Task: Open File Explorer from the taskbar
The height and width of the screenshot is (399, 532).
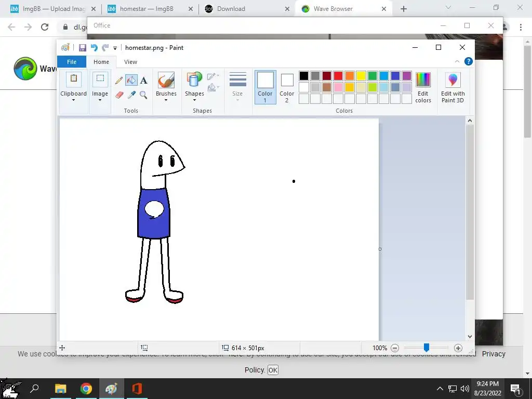Action: click(x=61, y=389)
